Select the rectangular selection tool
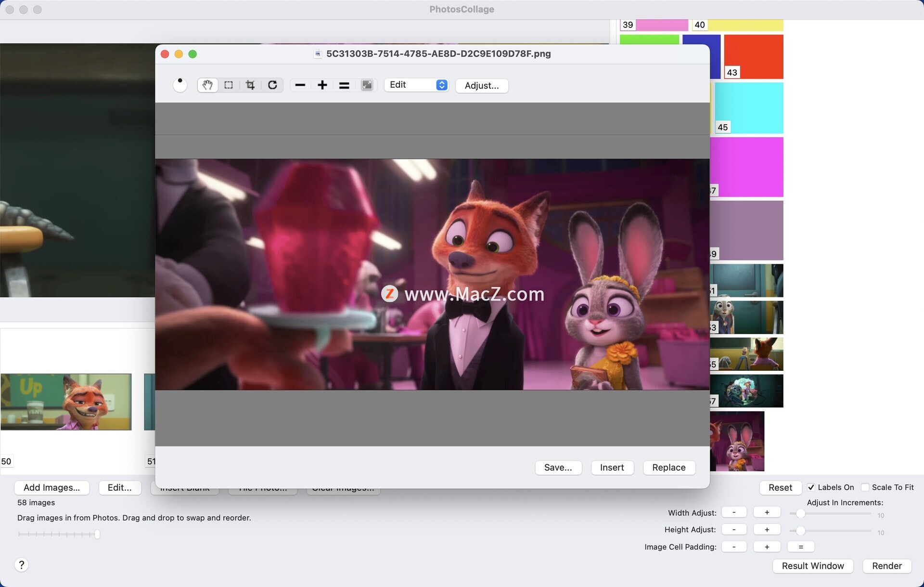The width and height of the screenshot is (924, 587). coord(229,85)
